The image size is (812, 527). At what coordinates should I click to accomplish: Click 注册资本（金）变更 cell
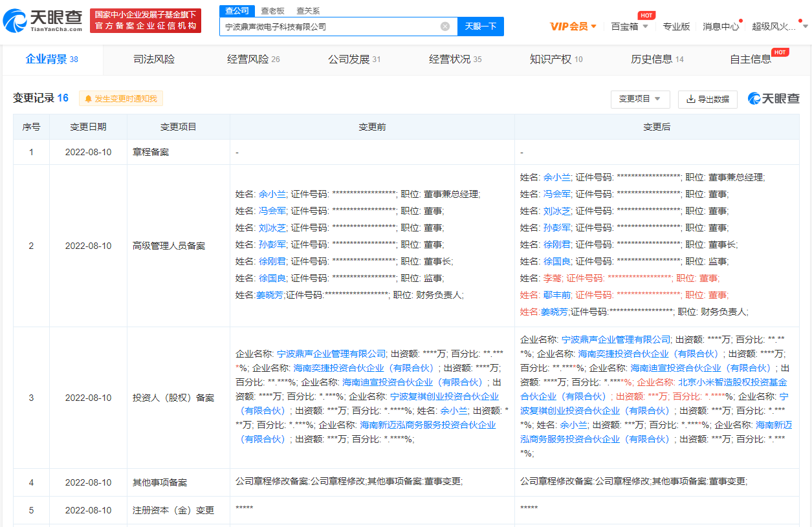click(x=179, y=510)
